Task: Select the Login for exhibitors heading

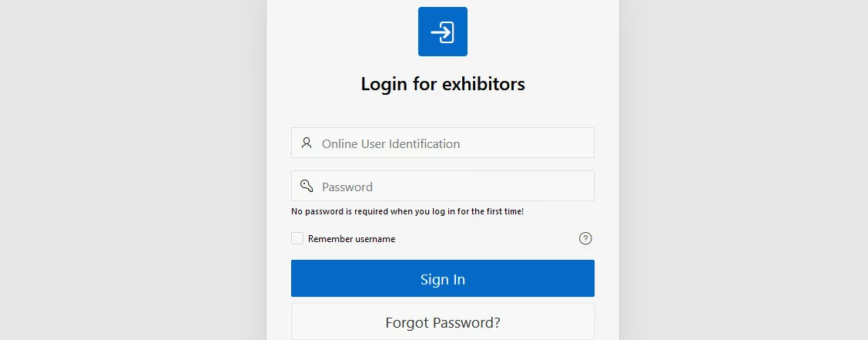Action: (442, 84)
